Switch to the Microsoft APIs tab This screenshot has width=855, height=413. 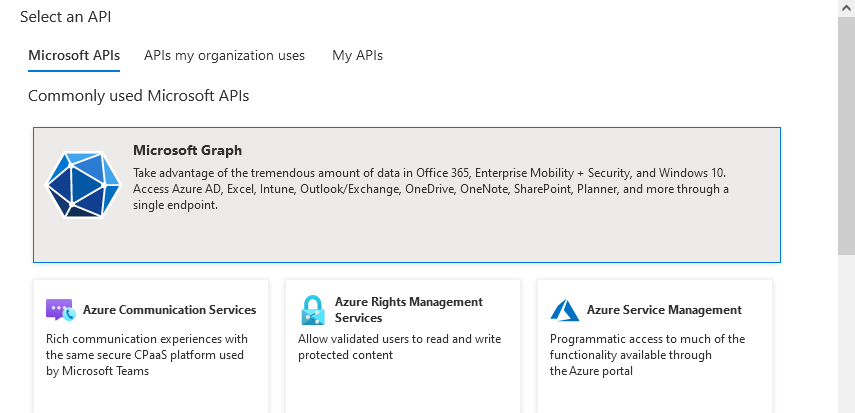tap(74, 56)
